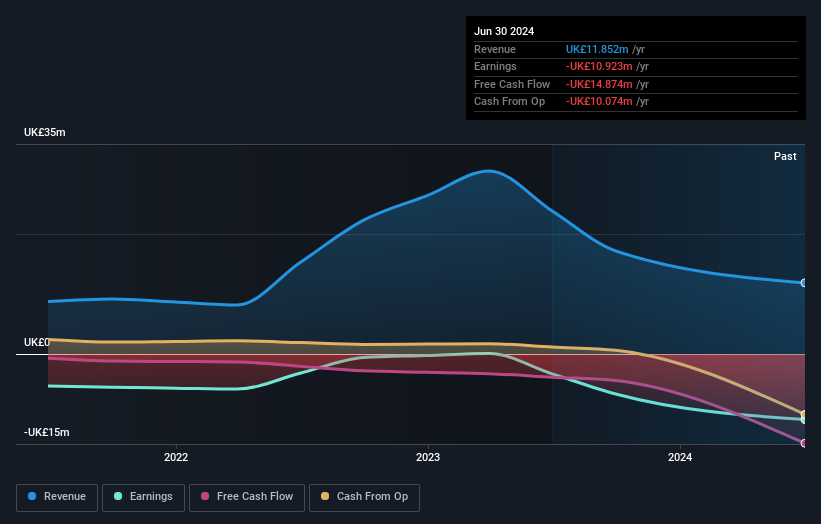Toggle the Free Cash Flow legend button

(x=247, y=497)
